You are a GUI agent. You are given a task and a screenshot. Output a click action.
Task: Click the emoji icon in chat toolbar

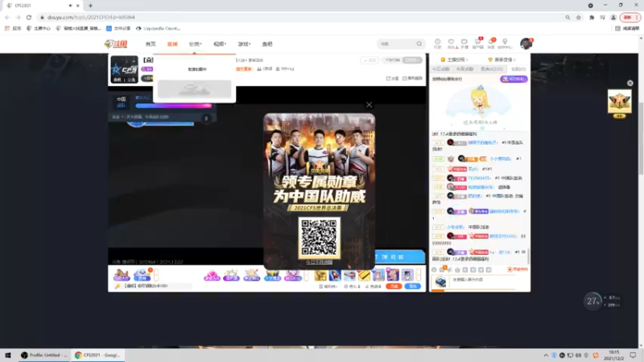point(434,269)
